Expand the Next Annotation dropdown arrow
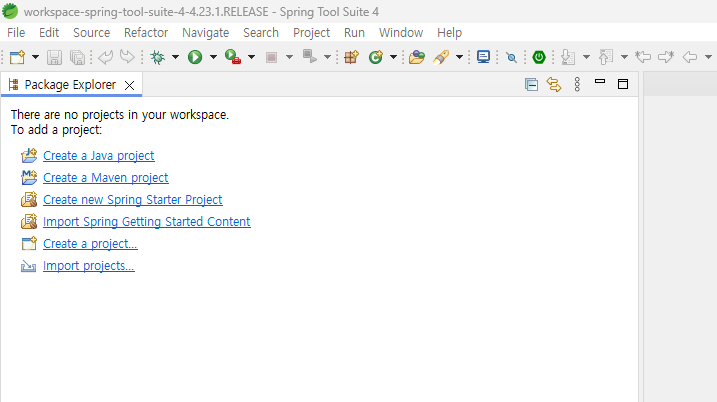 coord(586,57)
